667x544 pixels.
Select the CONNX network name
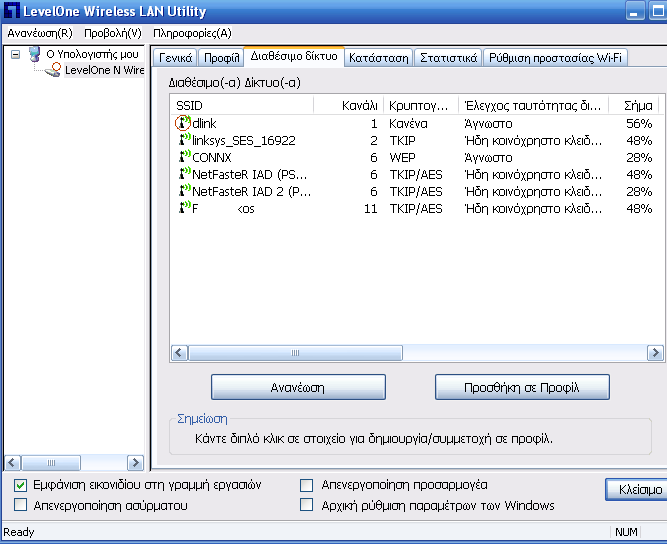(212, 157)
